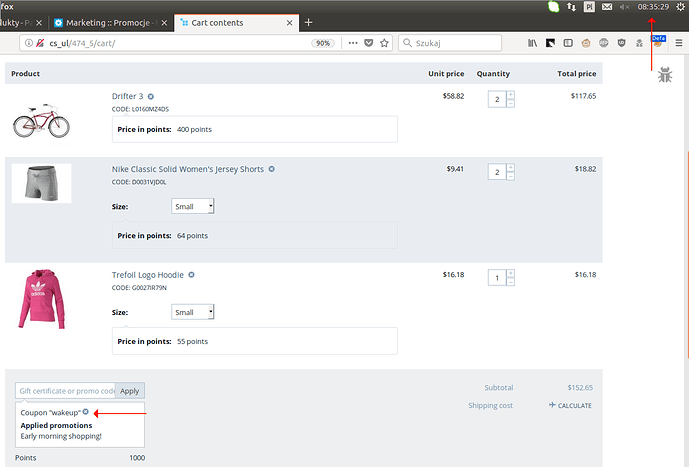Viewport: 689px width, 467px height.
Task: Open pink hoodie product thumbnail
Action: (x=41, y=299)
